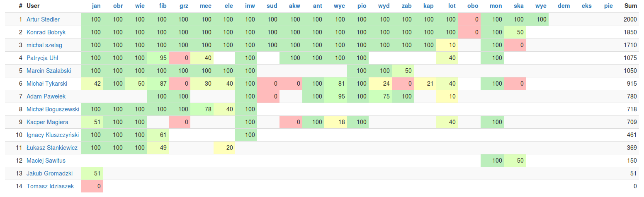Screen dimensions: 644x197
Task: Open Tomasz Idziaszek's profile link
Action: (50, 186)
